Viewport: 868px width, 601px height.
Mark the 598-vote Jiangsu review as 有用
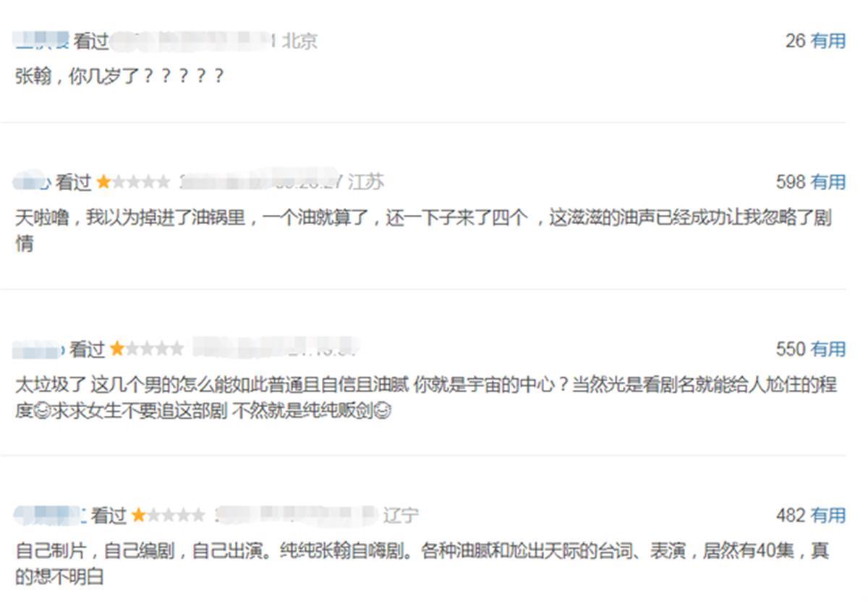[x=828, y=182]
